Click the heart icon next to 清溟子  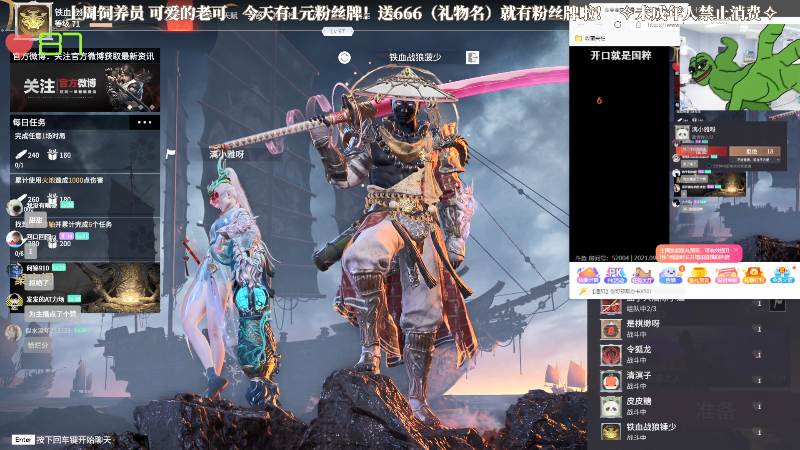(x=758, y=381)
